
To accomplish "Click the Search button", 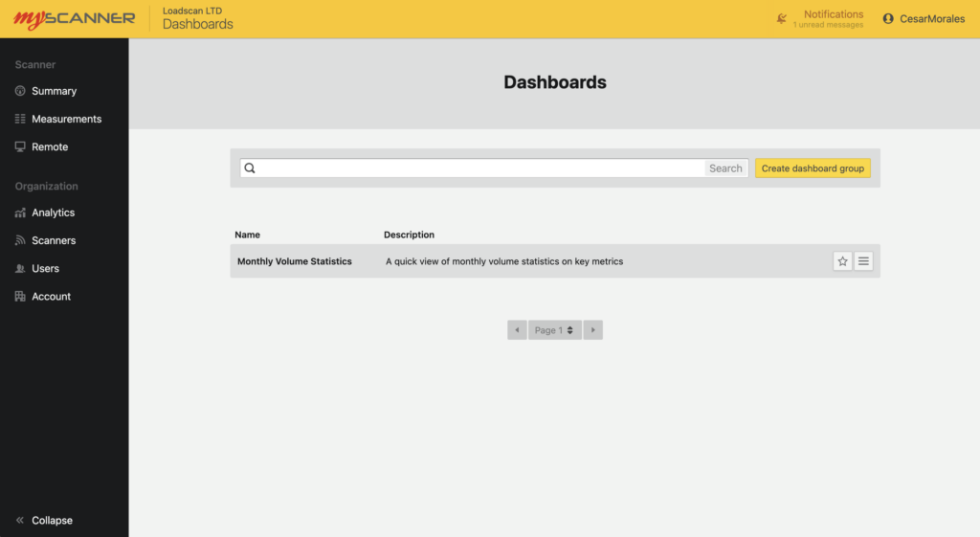I will [x=725, y=168].
